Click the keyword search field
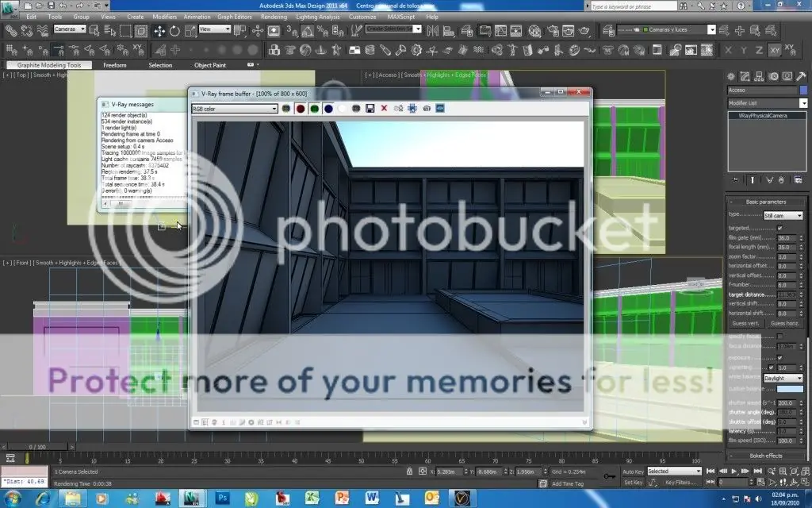The image size is (812, 508). pyautogui.click(x=634, y=6)
